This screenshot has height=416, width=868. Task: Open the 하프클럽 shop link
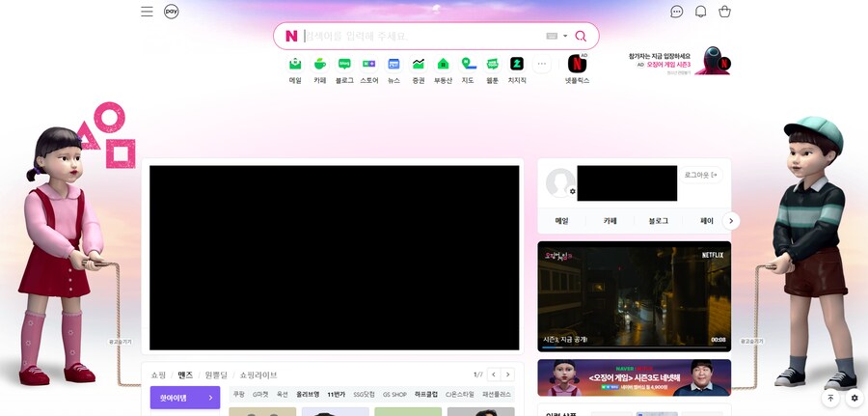pos(425,395)
